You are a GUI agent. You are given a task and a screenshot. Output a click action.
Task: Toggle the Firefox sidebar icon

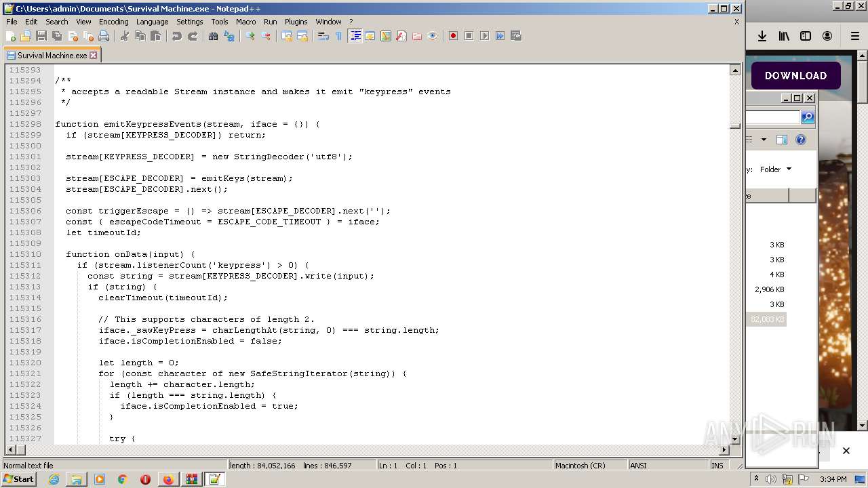tap(806, 36)
